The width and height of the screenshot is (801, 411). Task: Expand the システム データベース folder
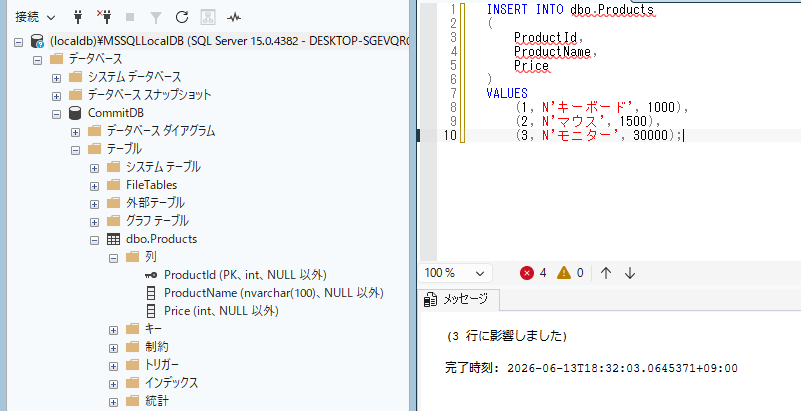pos(56,78)
